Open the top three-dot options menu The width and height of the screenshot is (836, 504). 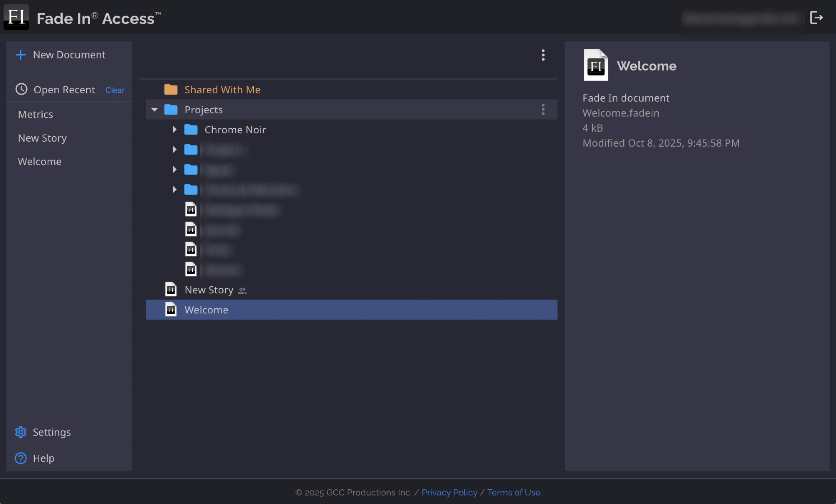pos(543,55)
